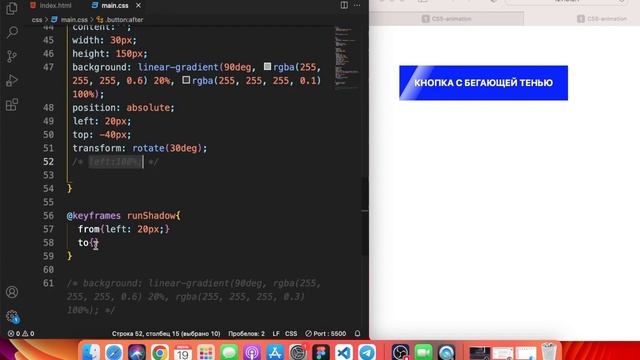This screenshot has width=640, height=360.
Task: Click the 'transform: rotate(30deg);' line
Action: click(140, 148)
